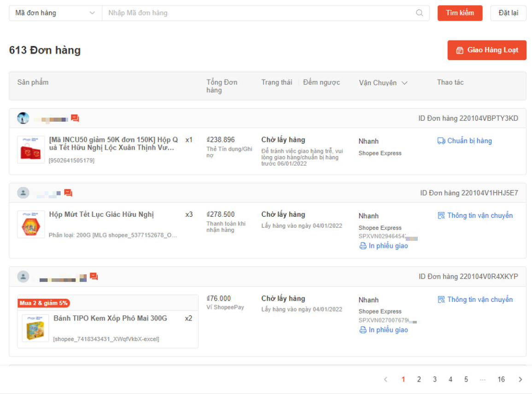Viewport: 532px width, 394px height.
Task: Click In phiếu giao for Bánh TIPO order
Action: pos(384,330)
